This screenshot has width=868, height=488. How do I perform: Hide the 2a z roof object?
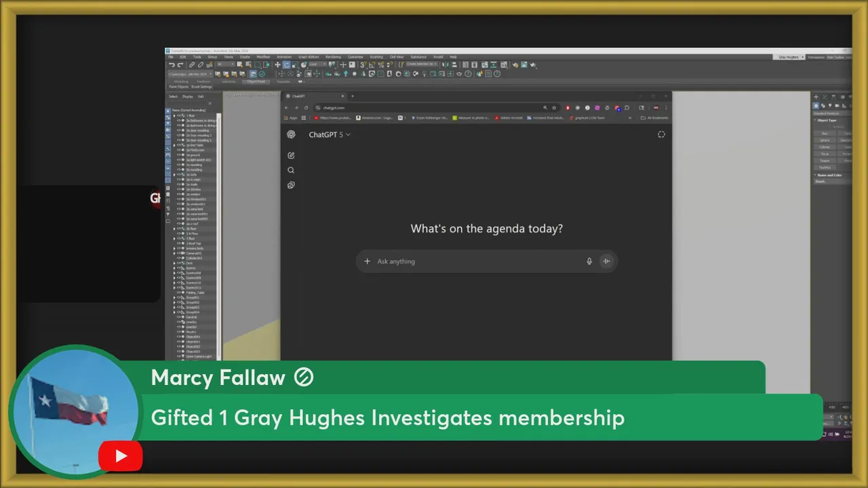pos(178,224)
